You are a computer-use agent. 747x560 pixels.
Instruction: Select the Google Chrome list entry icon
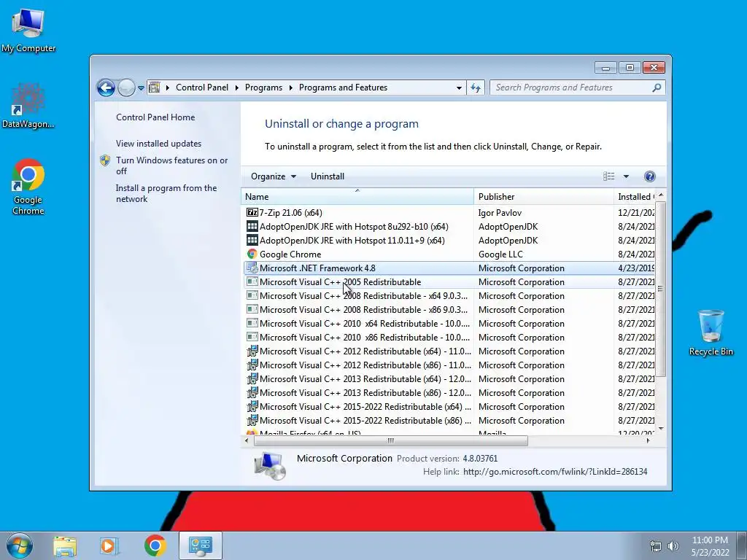252,254
